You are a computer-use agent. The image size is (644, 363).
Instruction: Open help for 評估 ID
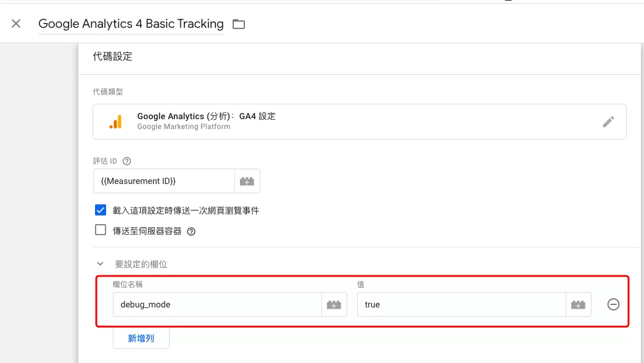click(x=127, y=161)
